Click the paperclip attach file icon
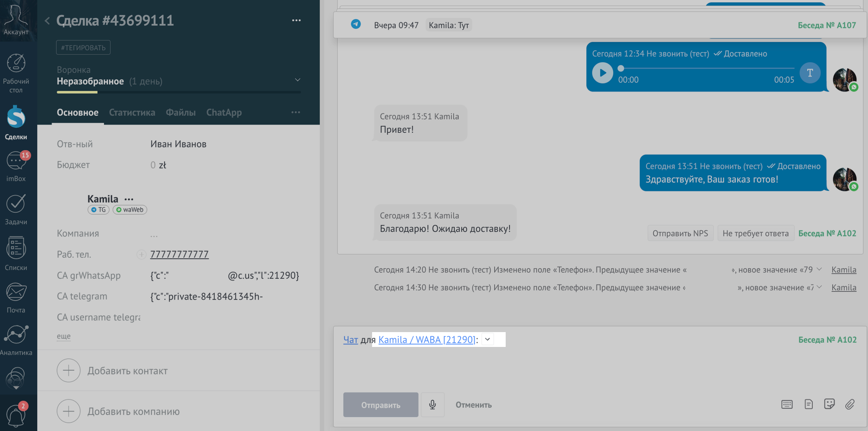868x431 pixels. click(x=850, y=404)
